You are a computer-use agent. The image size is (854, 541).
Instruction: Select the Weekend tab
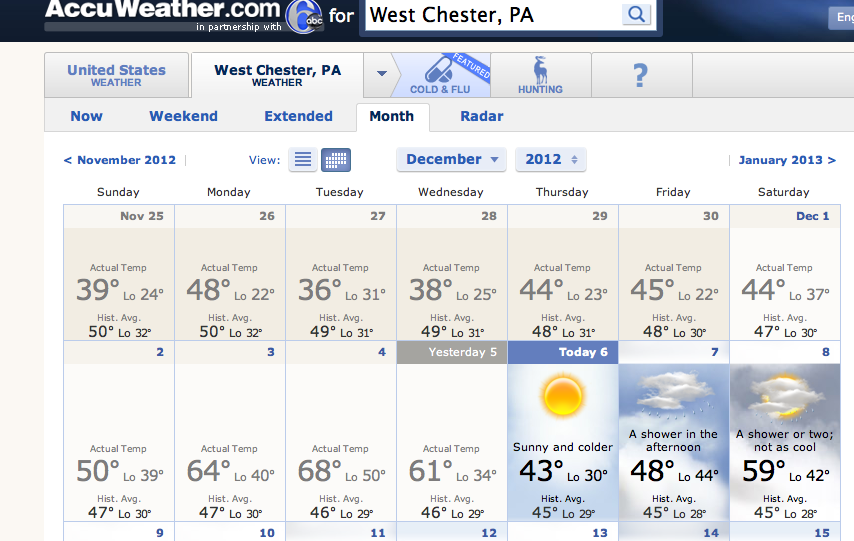[x=183, y=116]
